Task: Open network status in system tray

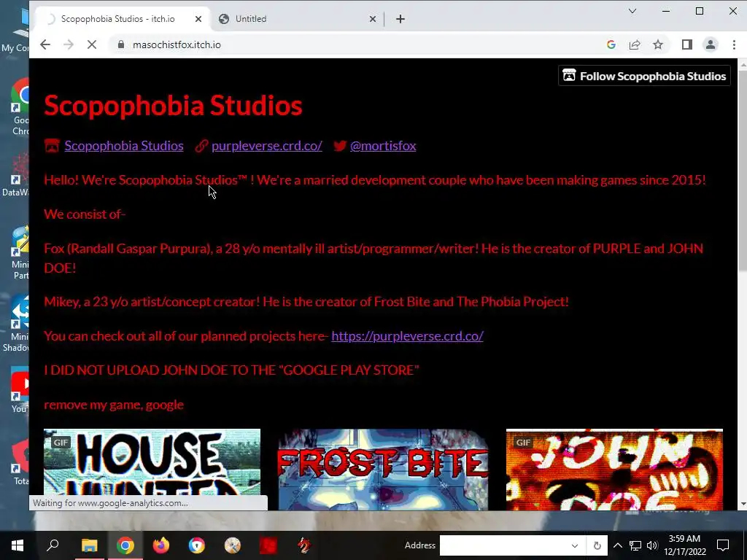Action: point(635,545)
